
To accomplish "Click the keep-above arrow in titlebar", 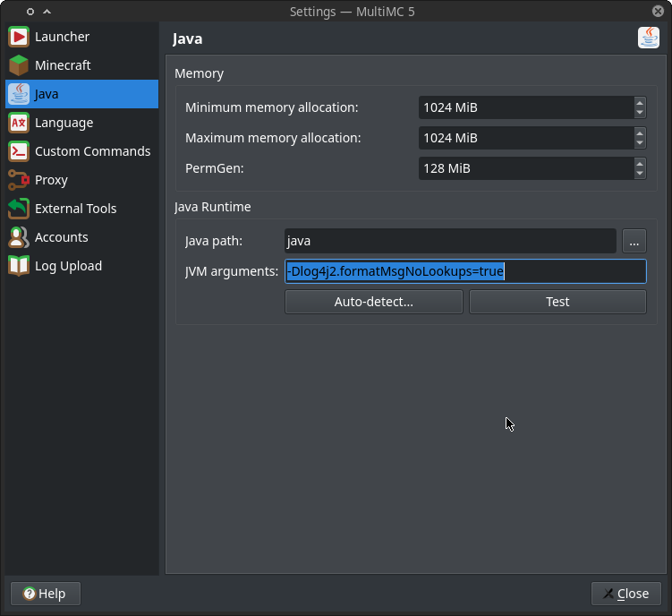I will coord(47,12).
